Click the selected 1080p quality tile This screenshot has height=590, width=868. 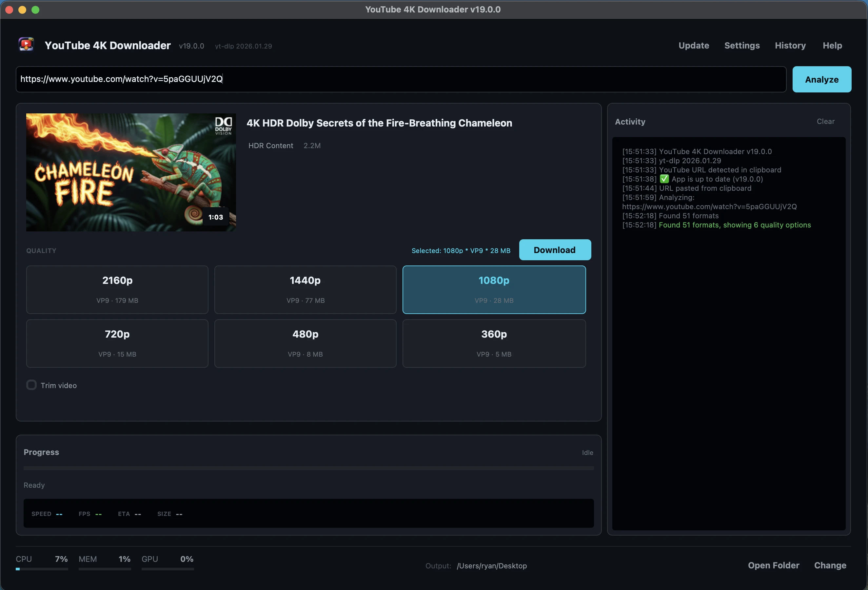click(494, 290)
